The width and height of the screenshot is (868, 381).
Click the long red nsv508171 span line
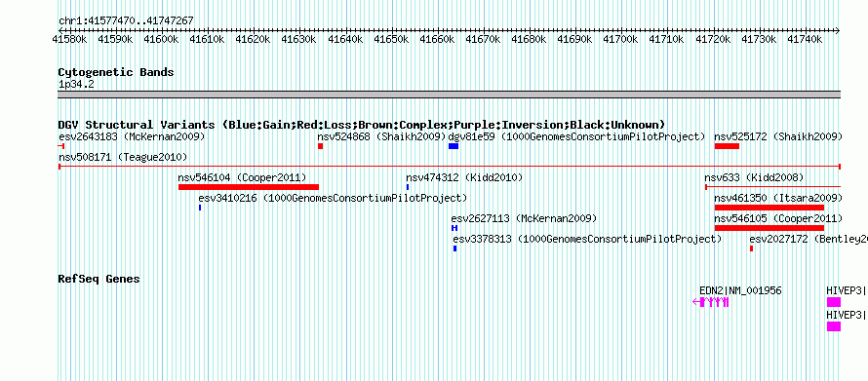[450, 167]
